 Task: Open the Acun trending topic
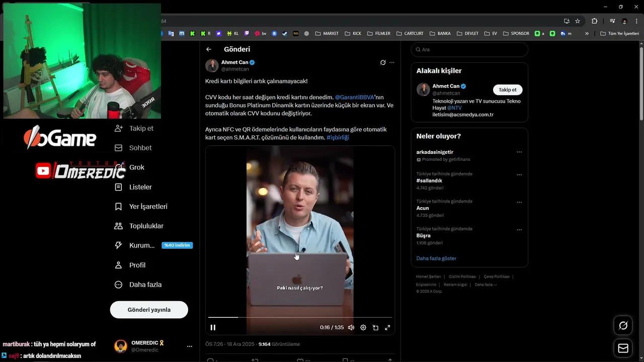click(x=423, y=208)
